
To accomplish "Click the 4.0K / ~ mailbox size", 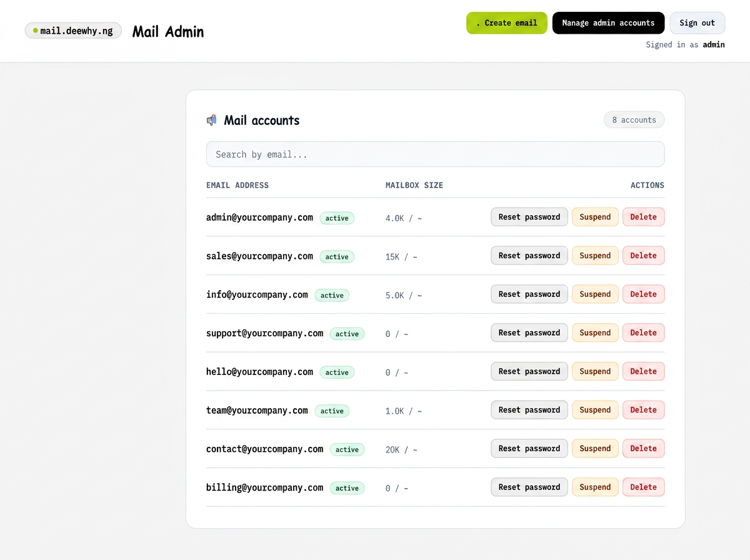I will [x=404, y=218].
